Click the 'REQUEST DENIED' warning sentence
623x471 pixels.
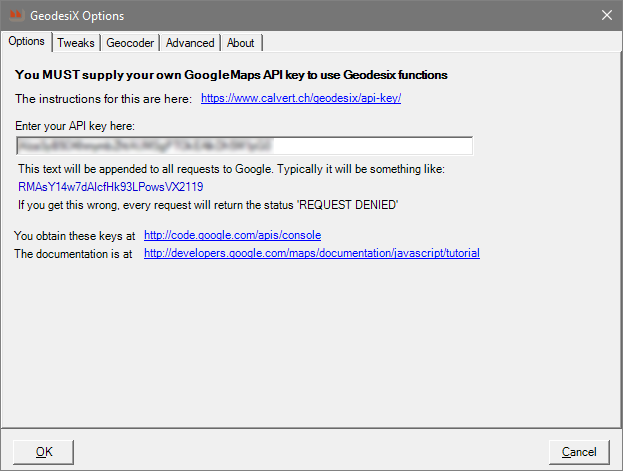208,205
